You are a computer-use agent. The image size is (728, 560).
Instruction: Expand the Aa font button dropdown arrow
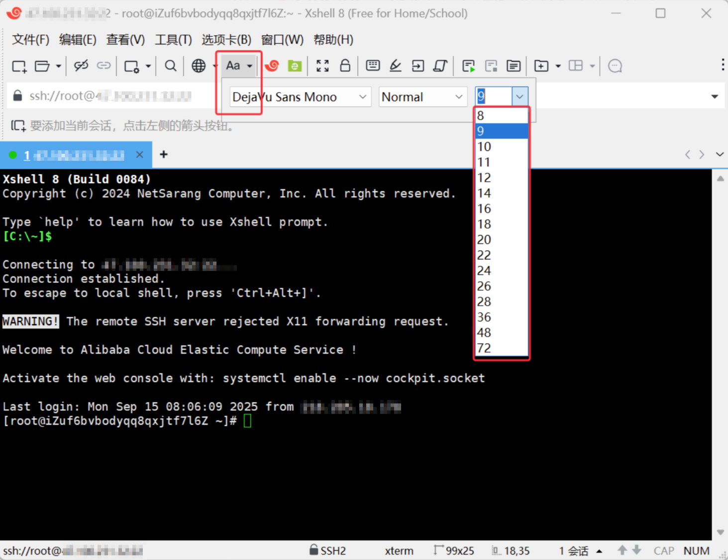tap(250, 66)
